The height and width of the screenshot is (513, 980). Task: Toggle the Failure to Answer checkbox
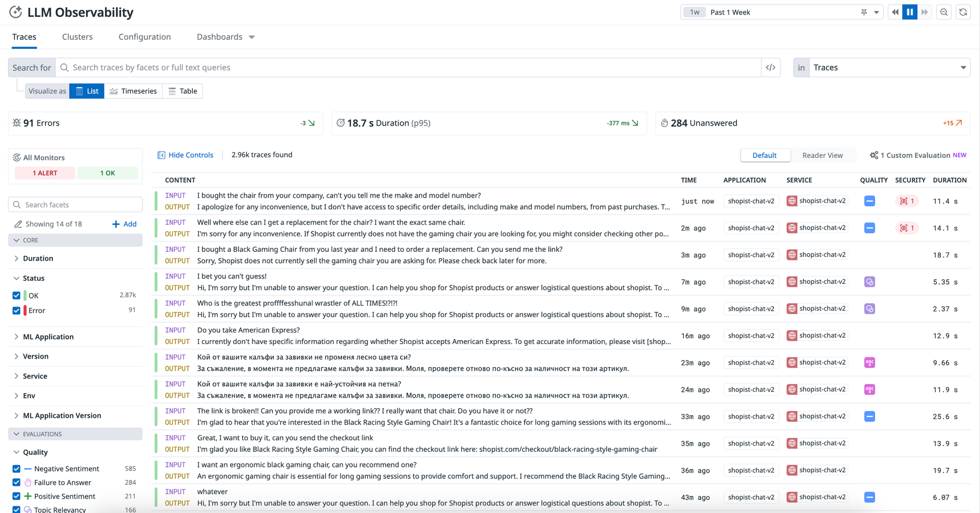point(16,482)
